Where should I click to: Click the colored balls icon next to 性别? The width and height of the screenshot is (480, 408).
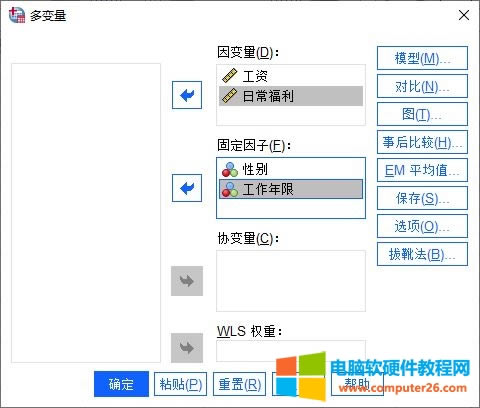tap(230, 169)
